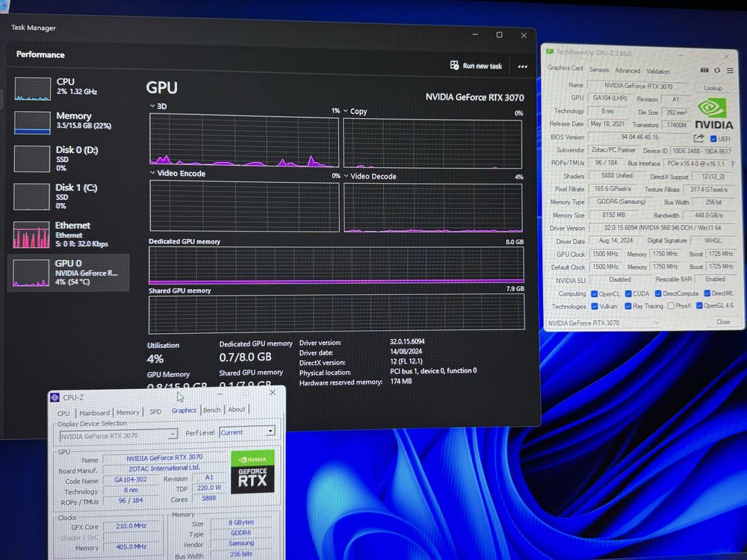Image resolution: width=747 pixels, height=560 pixels.
Task: Open the Memory tab in CPU-Z
Action: click(128, 412)
